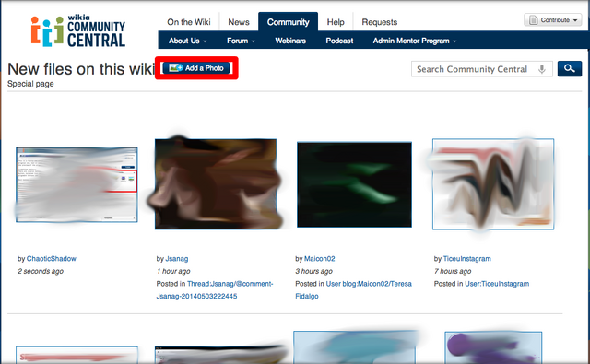Open the Podcast menu item
590x364 pixels.
click(339, 41)
